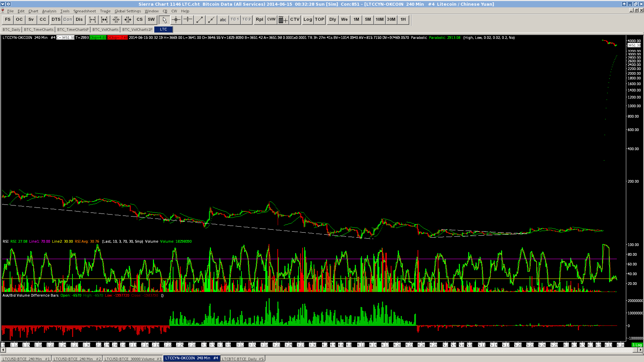The image size is (644, 362).
Task: Select the ray drawing tool
Action: pos(211,19)
